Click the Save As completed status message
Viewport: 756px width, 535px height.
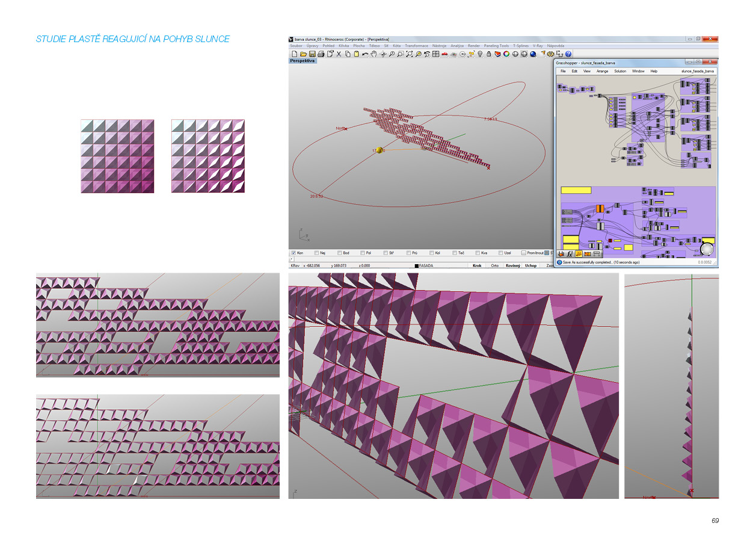(x=601, y=262)
